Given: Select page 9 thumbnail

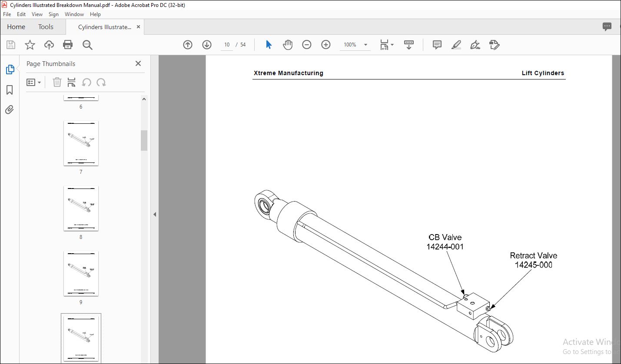Looking at the screenshot, I should 81,273.
